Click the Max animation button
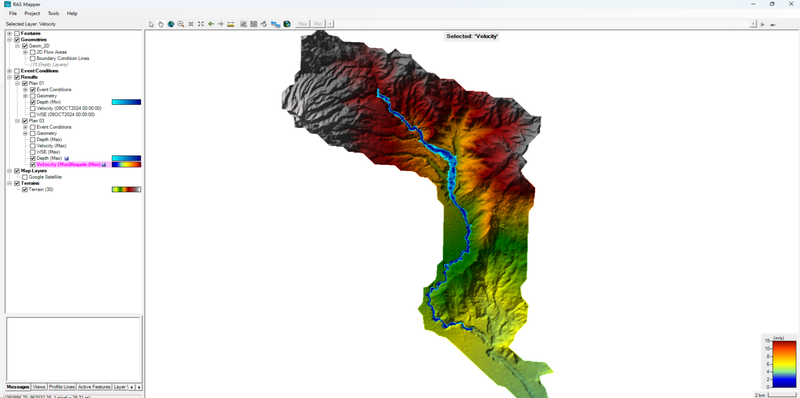The height and width of the screenshot is (398, 800). tap(303, 24)
